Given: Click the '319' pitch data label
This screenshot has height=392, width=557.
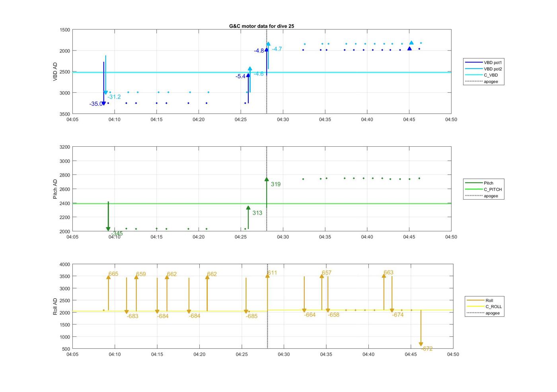Looking at the screenshot, I should coord(276,184).
